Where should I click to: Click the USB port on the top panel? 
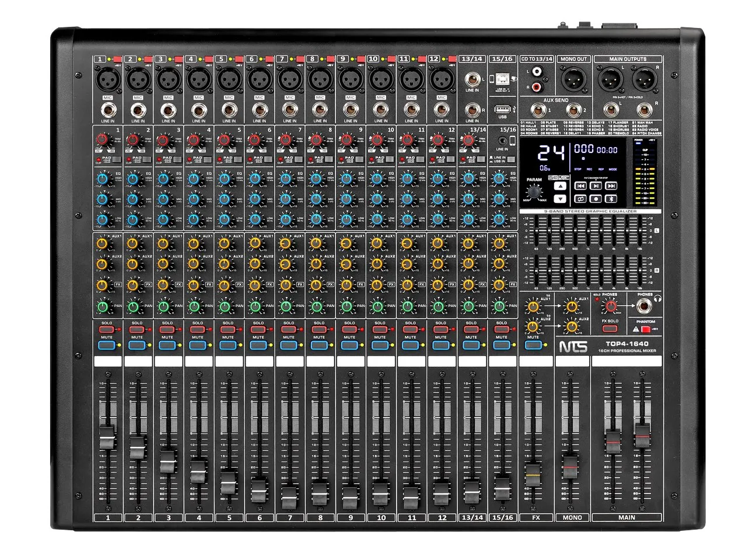pos(502,109)
